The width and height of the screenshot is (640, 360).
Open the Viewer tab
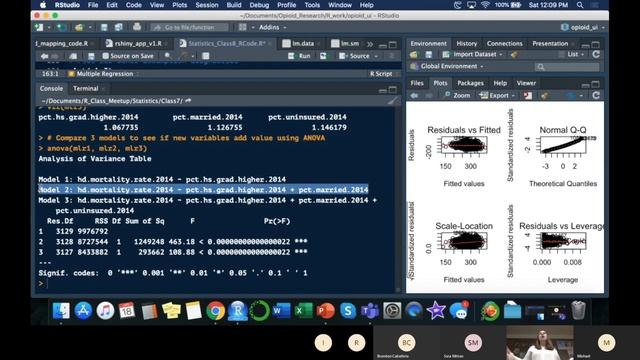click(526, 83)
